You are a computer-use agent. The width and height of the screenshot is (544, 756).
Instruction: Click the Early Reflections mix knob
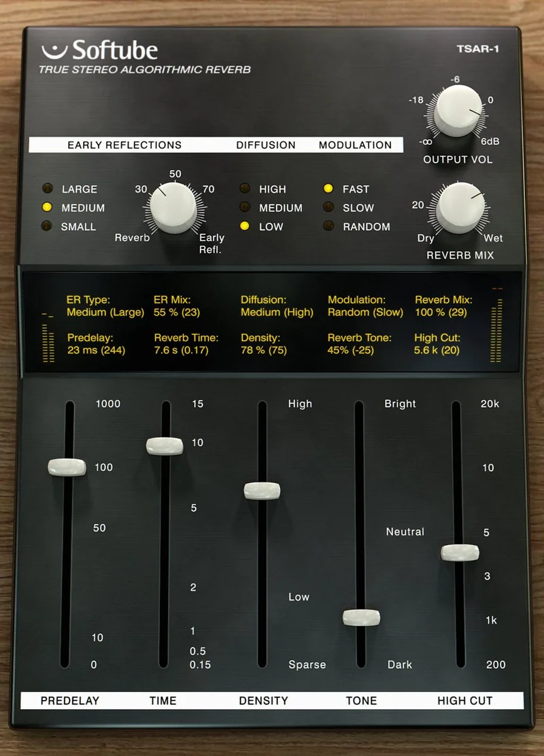click(x=173, y=208)
